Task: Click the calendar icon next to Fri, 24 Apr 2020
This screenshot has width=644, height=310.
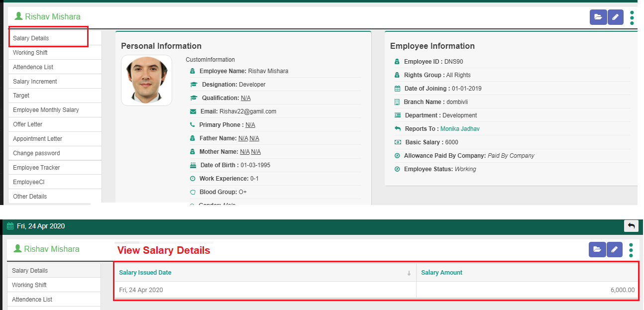Action: 10,226
